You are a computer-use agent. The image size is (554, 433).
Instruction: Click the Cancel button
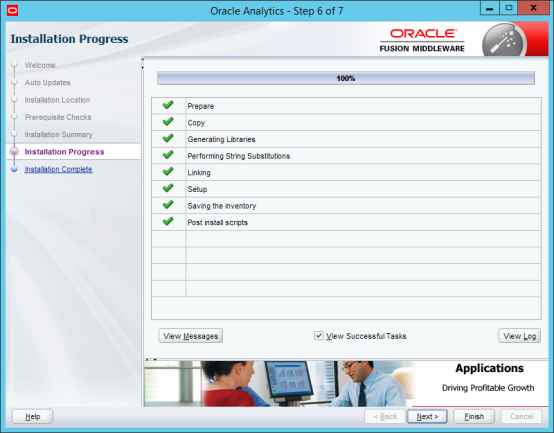(x=521, y=416)
